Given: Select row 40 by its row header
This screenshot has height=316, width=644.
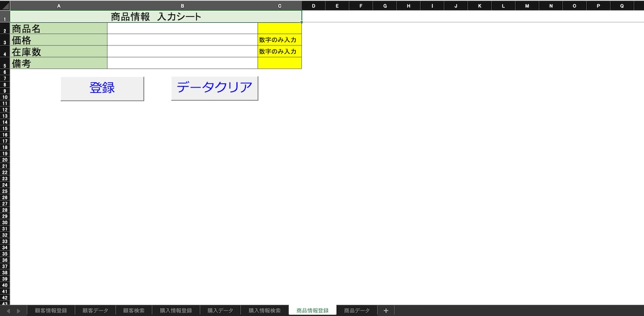Looking at the screenshot, I should (x=5, y=285).
